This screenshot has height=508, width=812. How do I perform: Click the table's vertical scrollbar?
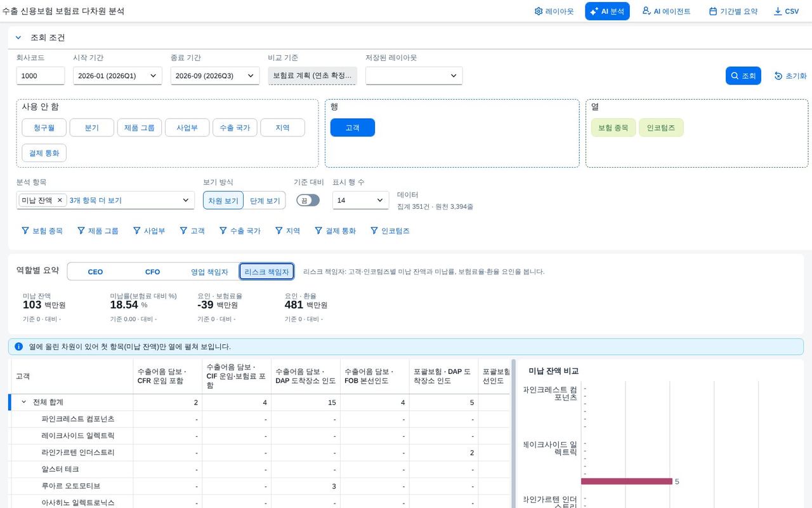tap(513, 433)
